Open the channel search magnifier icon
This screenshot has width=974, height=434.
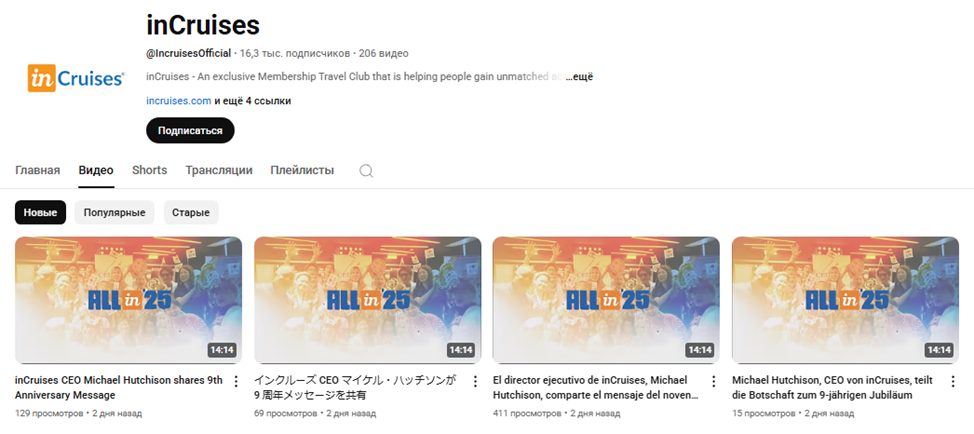point(366,171)
